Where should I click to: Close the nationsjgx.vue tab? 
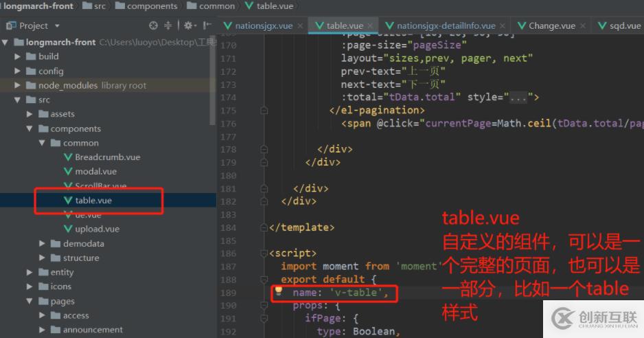point(300,26)
